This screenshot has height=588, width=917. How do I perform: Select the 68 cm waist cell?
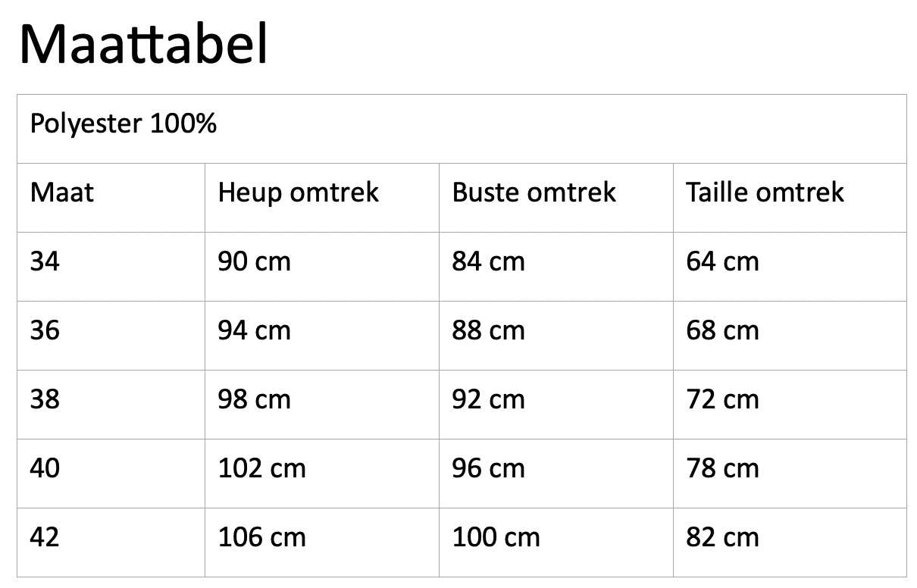pos(790,336)
